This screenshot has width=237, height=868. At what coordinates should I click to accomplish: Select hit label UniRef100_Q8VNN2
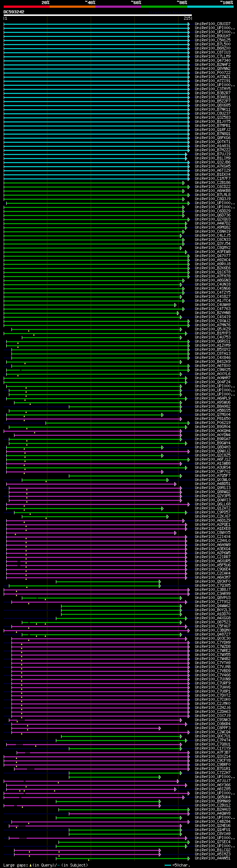(213, 69)
